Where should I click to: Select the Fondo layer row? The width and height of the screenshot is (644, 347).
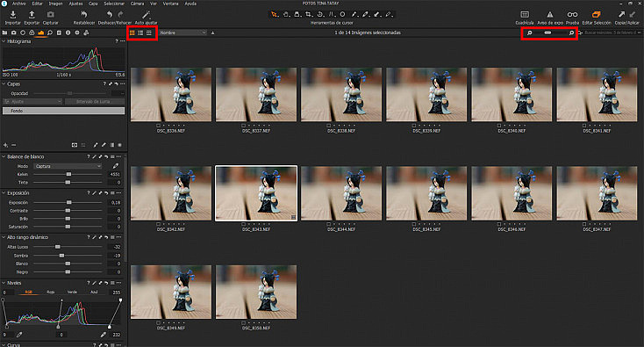pos(64,111)
